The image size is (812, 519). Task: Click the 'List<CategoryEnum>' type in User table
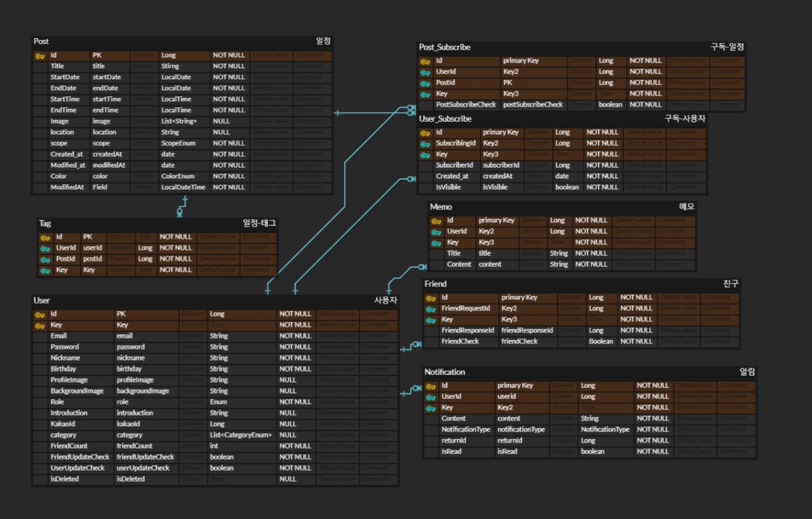[241, 435]
